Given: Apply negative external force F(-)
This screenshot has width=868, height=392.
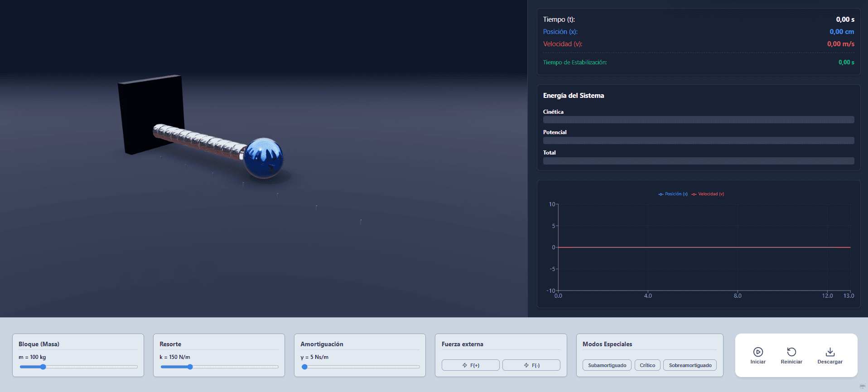Looking at the screenshot, I should click(531, 365).
